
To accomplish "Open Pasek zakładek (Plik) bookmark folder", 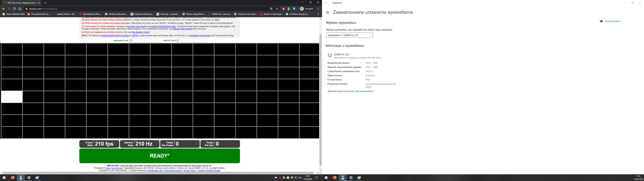I will coord(13,14).
